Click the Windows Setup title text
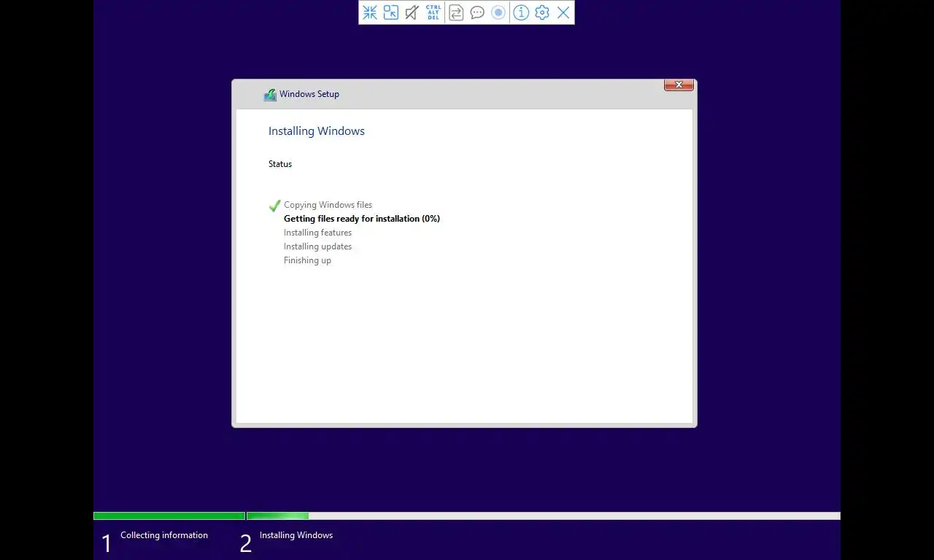 (309, 94)
